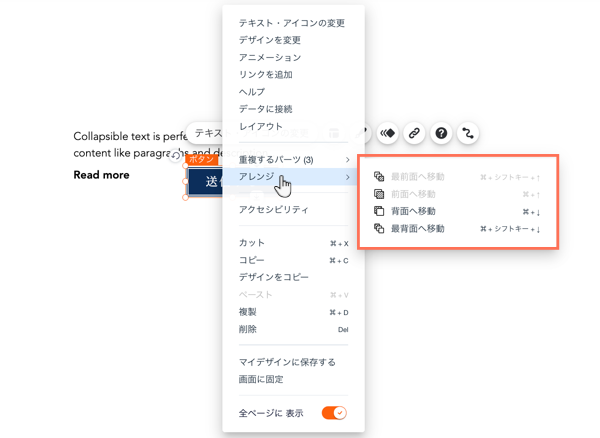The height and width of the screenshot is (438, 600).
Task: Choose デザインを変更 in the context menu
Action: click(270, 40)
